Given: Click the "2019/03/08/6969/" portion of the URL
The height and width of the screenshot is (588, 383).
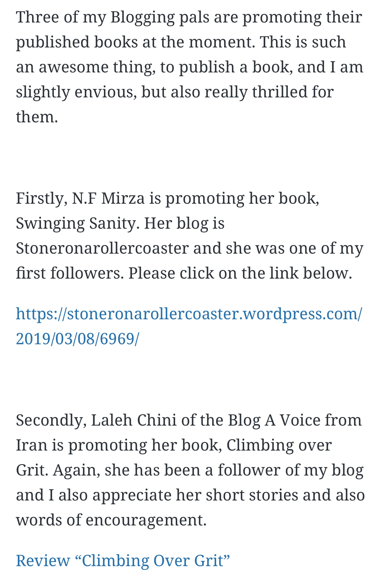Looking at the screenshot, I should pos(78,339).
